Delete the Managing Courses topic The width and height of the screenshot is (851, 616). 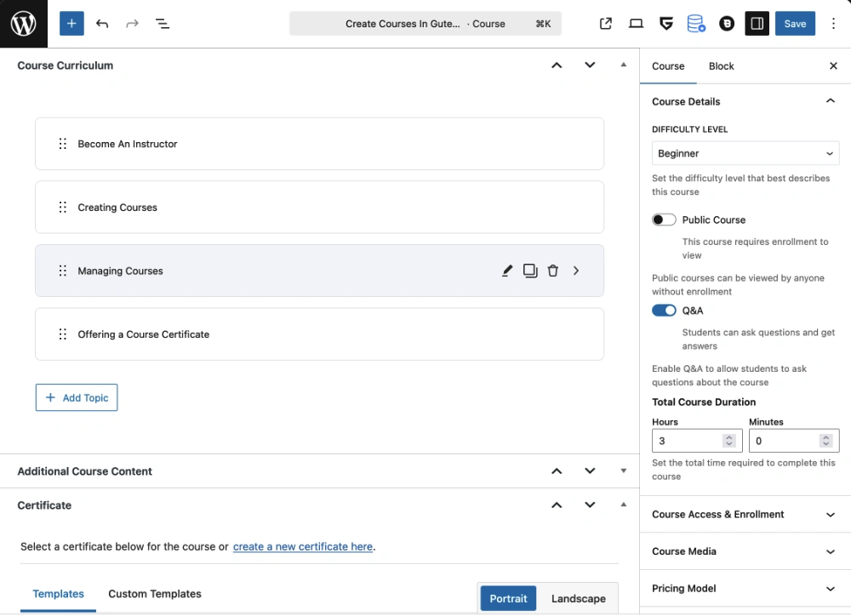pos(553,270)
